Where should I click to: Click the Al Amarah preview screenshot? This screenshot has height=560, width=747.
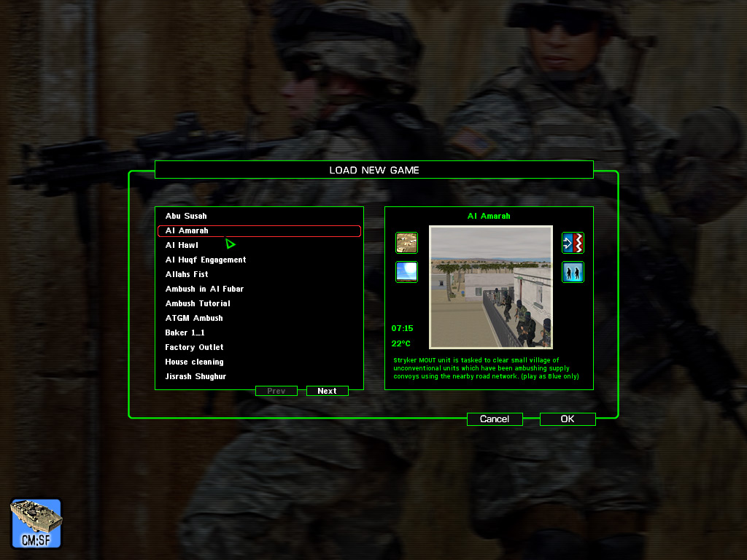pos(491,287)
